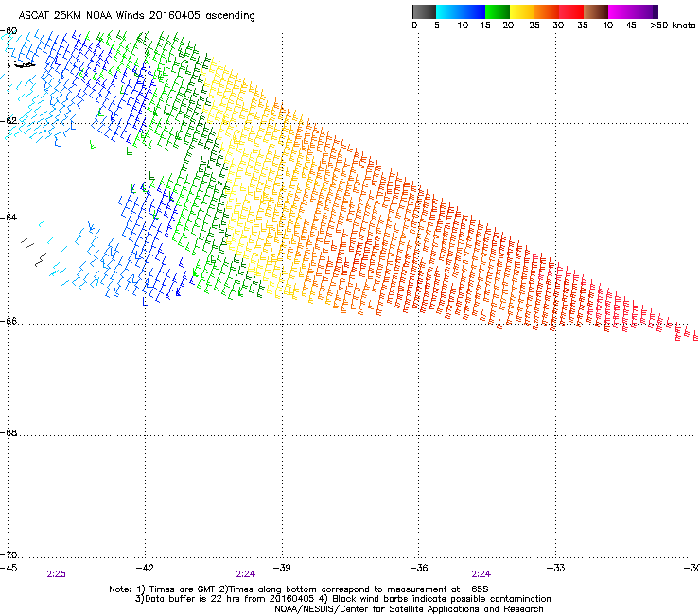Viewport: 700px width, 615px height.
Task: Click the gray 0-5 knots color swatch
Action: tap(424, 11)
